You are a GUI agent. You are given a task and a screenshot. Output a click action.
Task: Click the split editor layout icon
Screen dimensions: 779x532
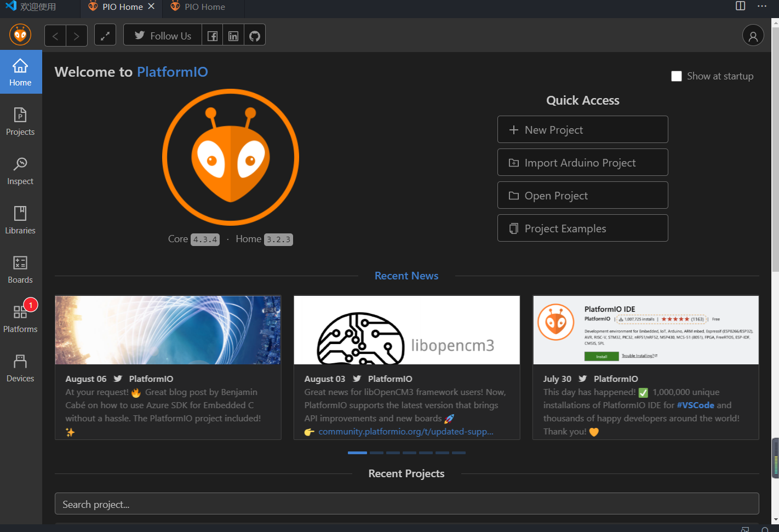741,6
